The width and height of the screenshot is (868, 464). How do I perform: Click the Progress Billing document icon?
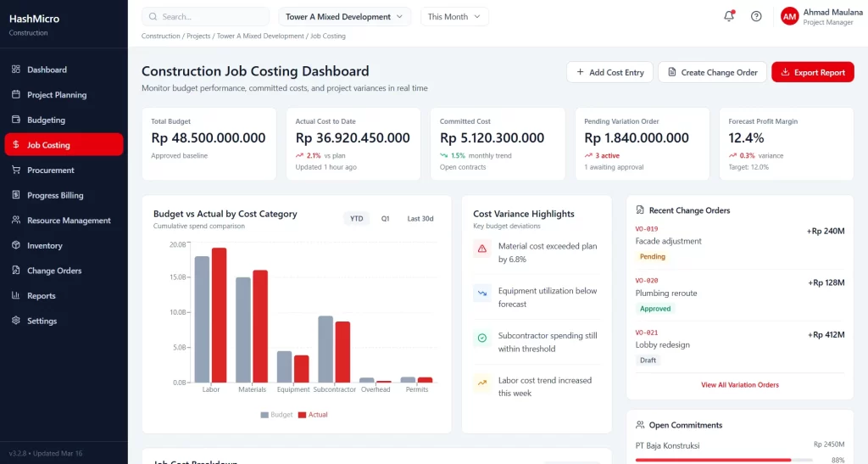click(x=15, y=195)
